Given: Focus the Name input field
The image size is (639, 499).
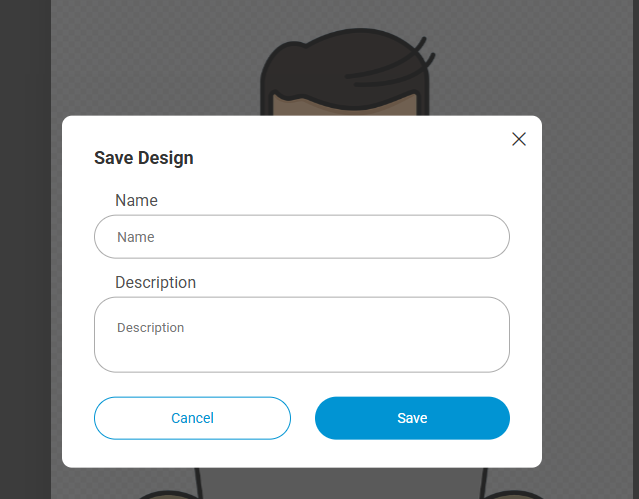Looking at the screenshot, I should [301, 237].
